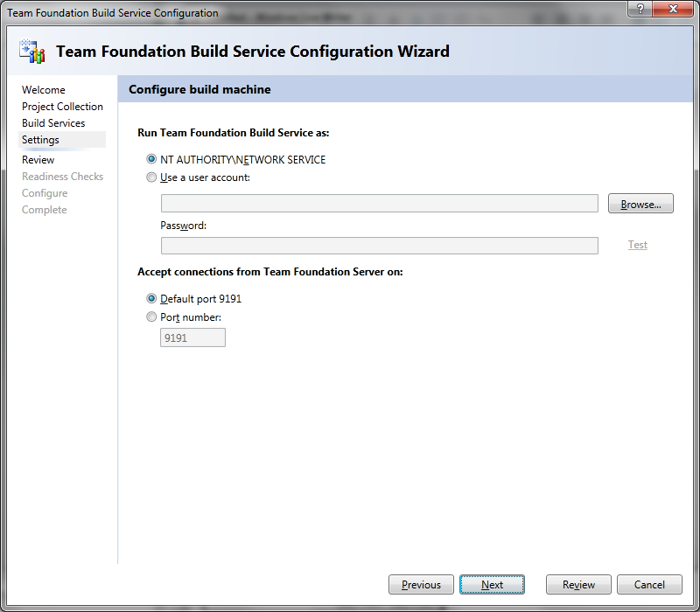Screen dimensions: 700x612
Task: Jump to Review step in sidebar
Action: click(38, 160)
